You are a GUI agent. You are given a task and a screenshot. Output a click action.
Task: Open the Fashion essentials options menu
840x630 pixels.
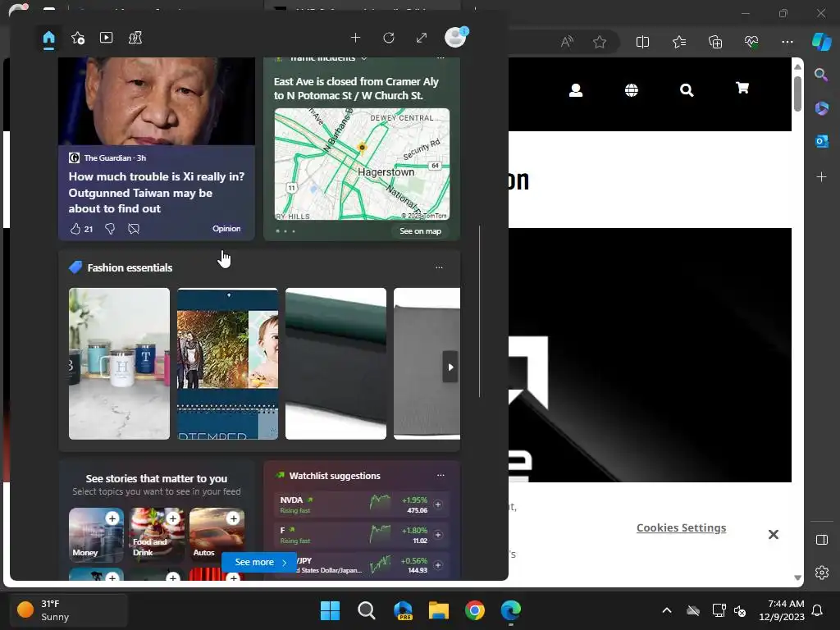point(440,267)
